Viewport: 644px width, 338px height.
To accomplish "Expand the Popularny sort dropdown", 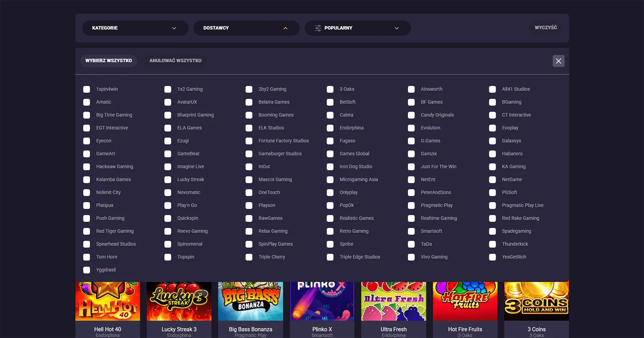I will pos(357,28).
